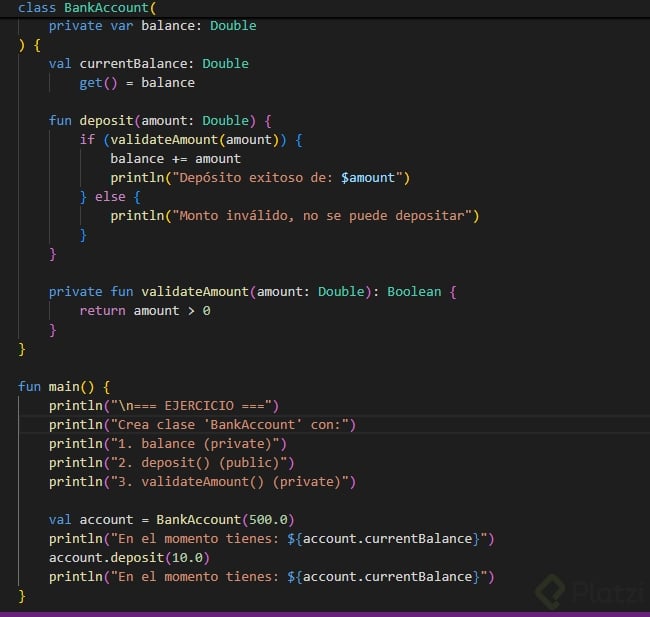Select the 'val currentBalance: Double' line

coord(149,64)
